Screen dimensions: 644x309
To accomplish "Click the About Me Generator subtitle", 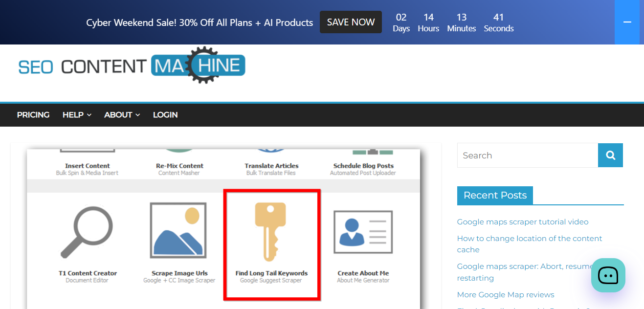I will [x=363, y=281].
